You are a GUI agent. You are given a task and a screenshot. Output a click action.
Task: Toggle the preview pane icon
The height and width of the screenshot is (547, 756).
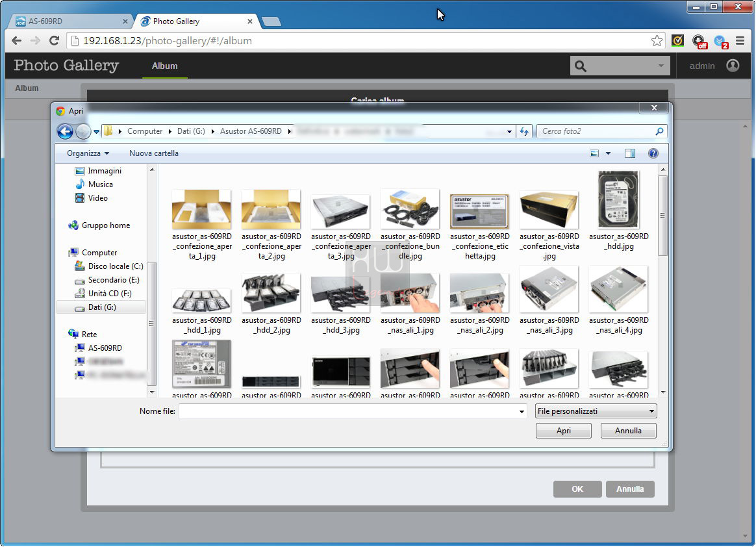click(x=630, y=153)
